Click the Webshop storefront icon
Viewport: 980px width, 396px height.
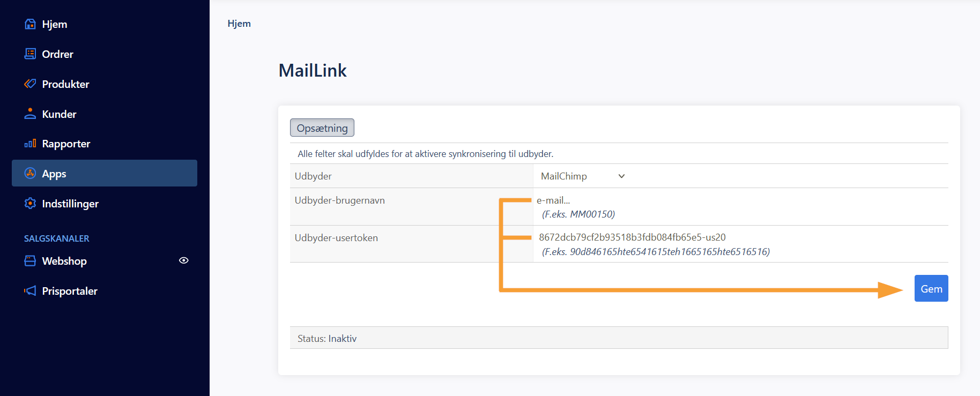click(30, 260)
